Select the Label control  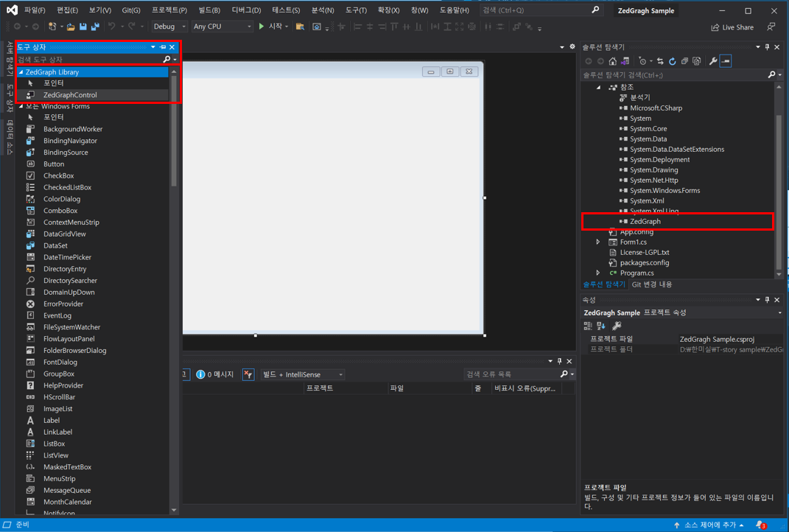coord(52,420)
